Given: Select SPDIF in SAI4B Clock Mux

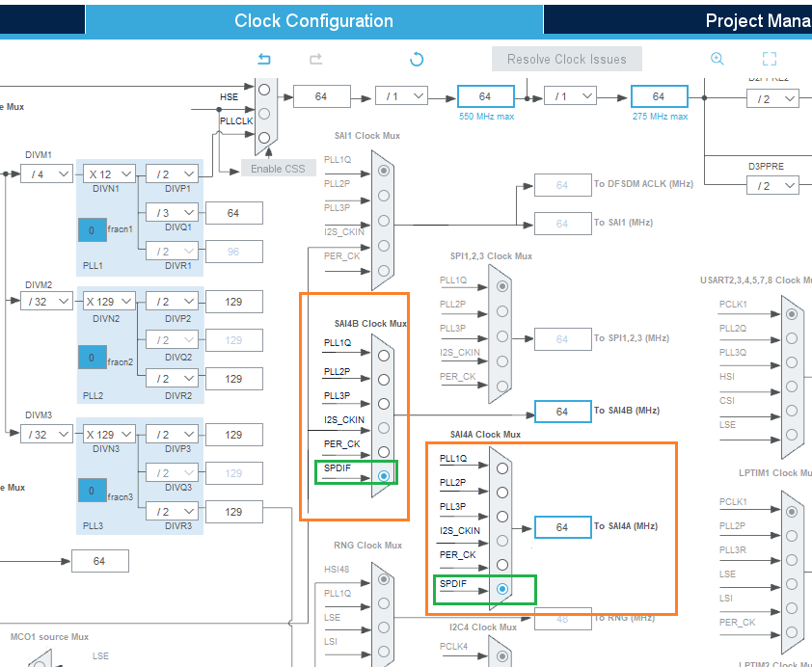Looking at the screenshot, I should tap(384, 476).
